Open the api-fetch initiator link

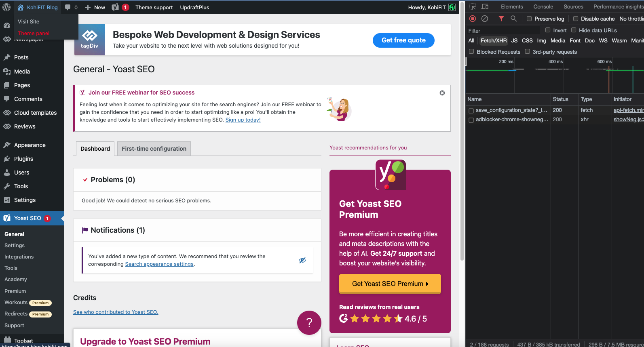coord(629,110)
